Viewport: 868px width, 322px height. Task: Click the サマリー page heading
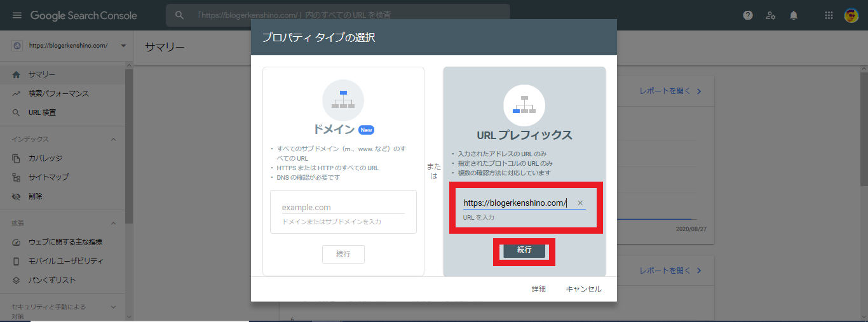coord(165,47)
